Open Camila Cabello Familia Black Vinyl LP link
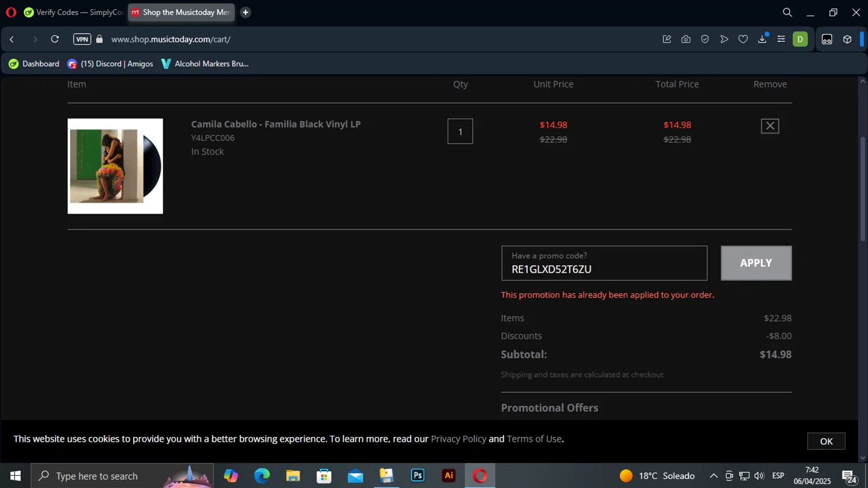The image size is (868, 488). coord(275,124)
